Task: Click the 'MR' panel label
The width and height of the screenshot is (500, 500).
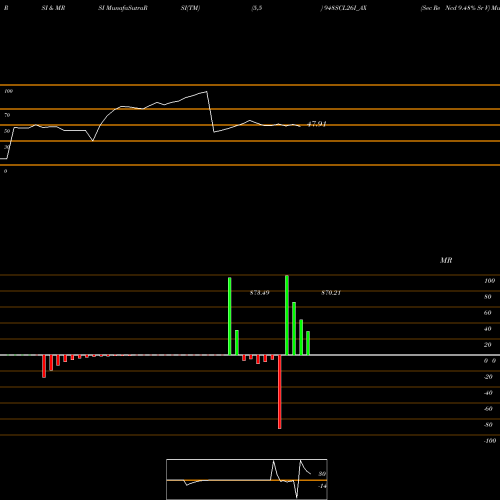Action: click(x=446, y=260)
